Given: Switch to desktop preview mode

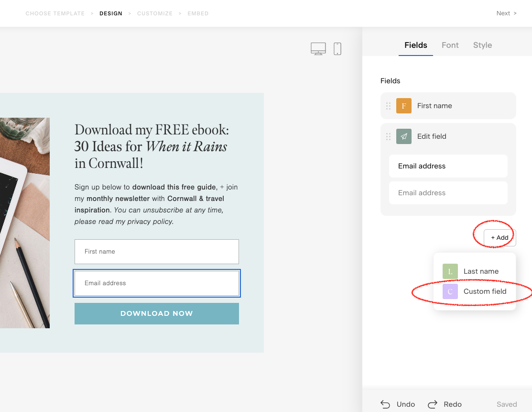Looking at the screenshot, I should [318, 48].
